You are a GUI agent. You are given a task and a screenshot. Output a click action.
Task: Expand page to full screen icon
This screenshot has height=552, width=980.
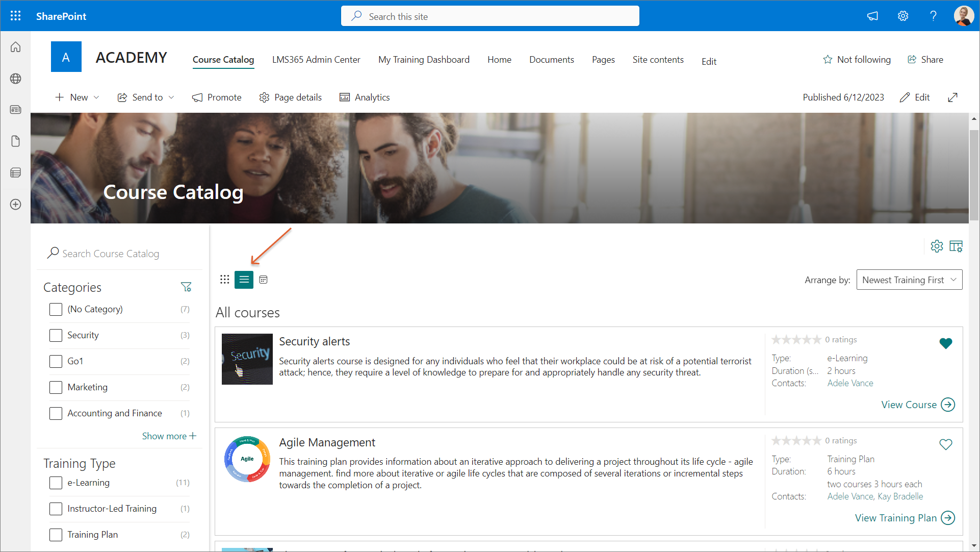pyautogui.click(x=952, y=97)
